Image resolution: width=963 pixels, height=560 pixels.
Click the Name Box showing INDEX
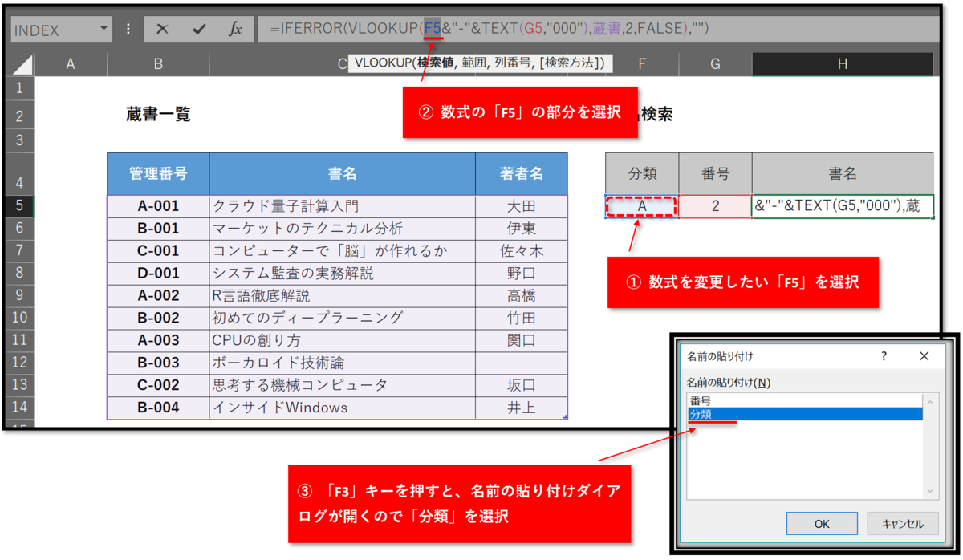[x=48, y=28]
